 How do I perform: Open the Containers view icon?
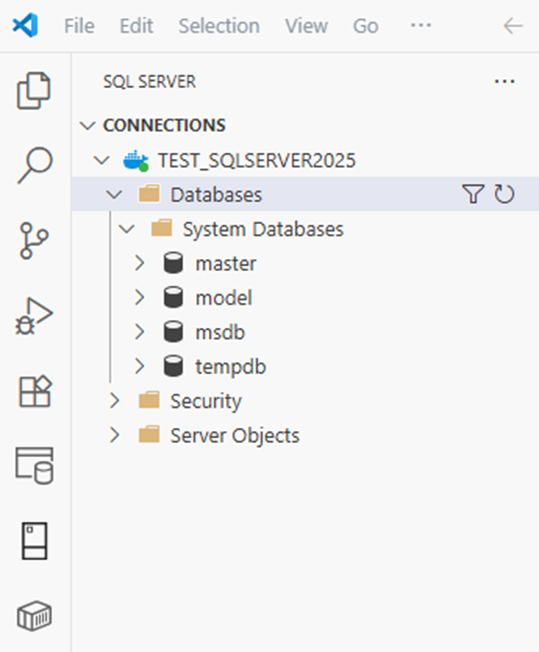point(35,616)
